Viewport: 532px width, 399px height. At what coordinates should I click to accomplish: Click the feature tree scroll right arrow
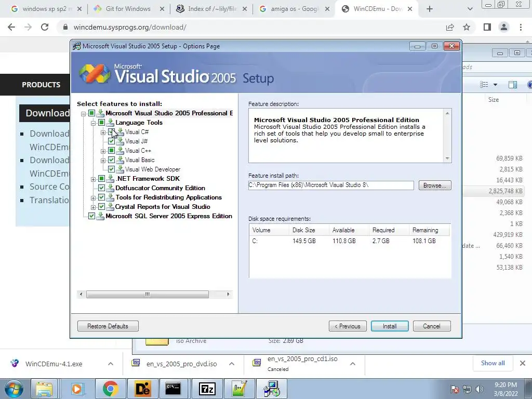pos(228,294)
